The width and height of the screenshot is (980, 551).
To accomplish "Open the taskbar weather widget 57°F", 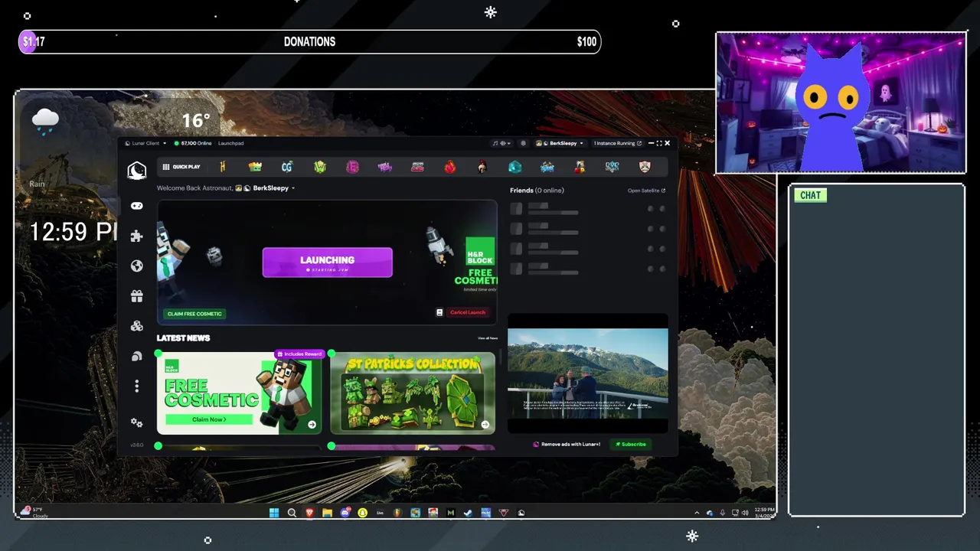I will coord(36,513).
